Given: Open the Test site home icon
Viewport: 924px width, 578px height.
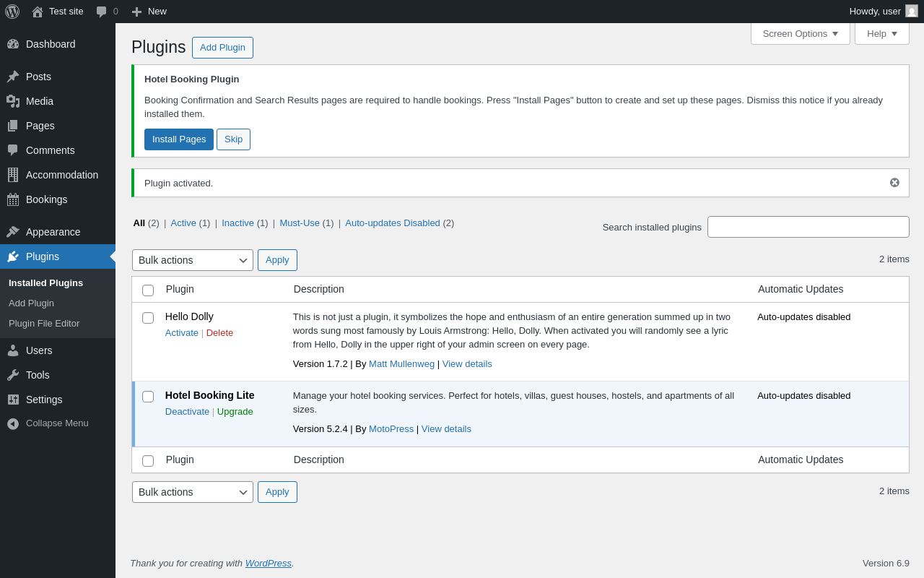Looking at the screenshot, I should click(x=38, y=12).
